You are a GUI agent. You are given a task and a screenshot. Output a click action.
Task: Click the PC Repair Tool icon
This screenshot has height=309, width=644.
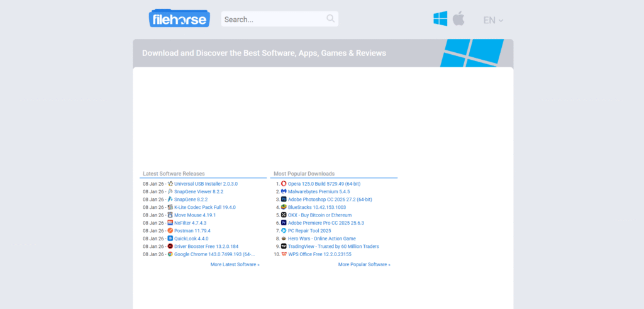284,230
